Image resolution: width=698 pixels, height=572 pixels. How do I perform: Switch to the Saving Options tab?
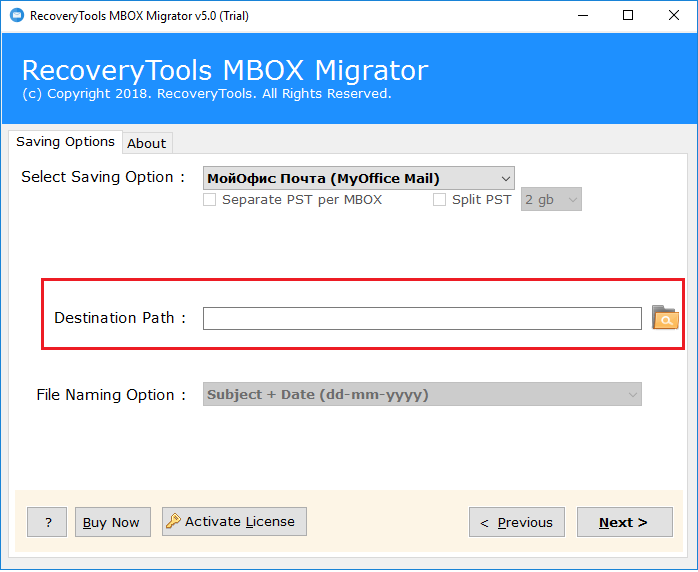pyautogui.click(x=65, y=142)
